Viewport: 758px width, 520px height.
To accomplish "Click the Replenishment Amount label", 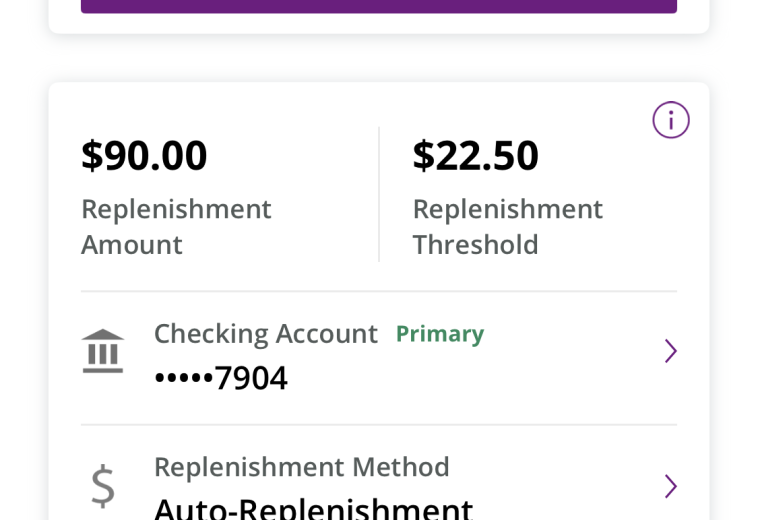I will pos(176,227).
